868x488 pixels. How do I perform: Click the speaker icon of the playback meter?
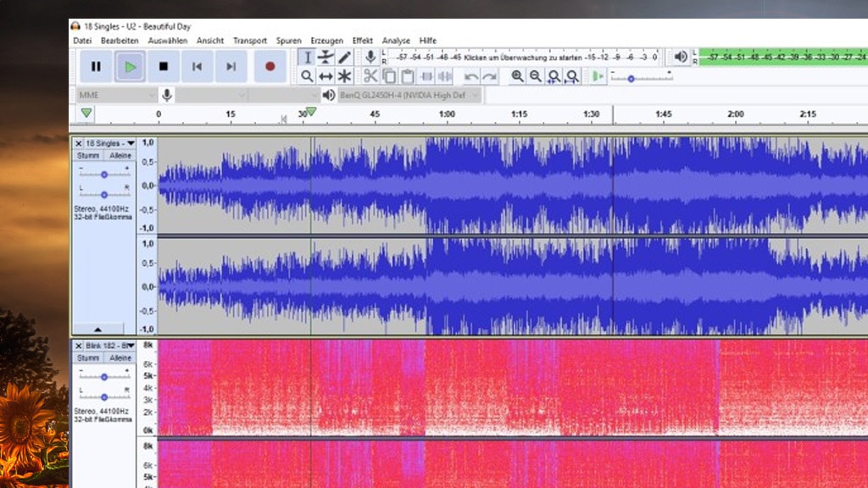tap(681, 57)
